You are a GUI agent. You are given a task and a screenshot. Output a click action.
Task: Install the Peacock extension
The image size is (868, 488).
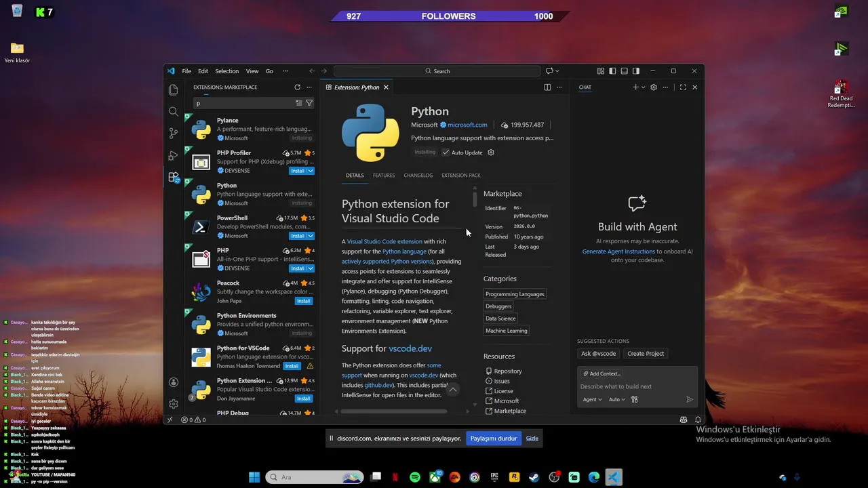click(x=303, y=301)
